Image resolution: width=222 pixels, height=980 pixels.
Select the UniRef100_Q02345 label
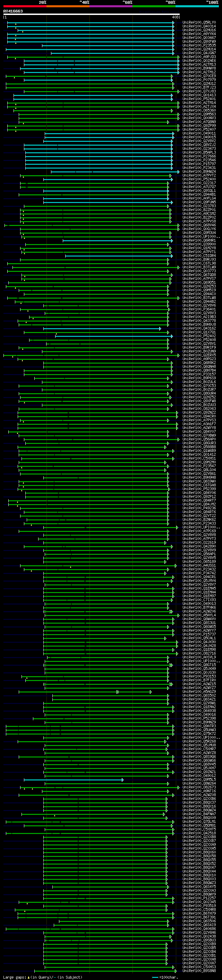199,902
